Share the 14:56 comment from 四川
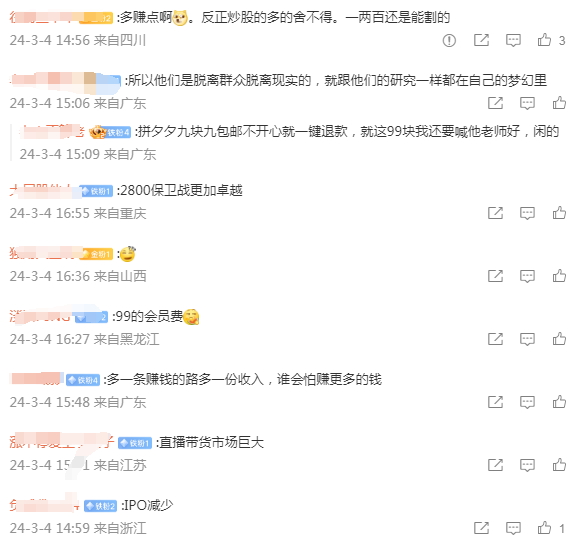This screenshot has height=542, width=583. pyautogui.click(x=481, y=40)
